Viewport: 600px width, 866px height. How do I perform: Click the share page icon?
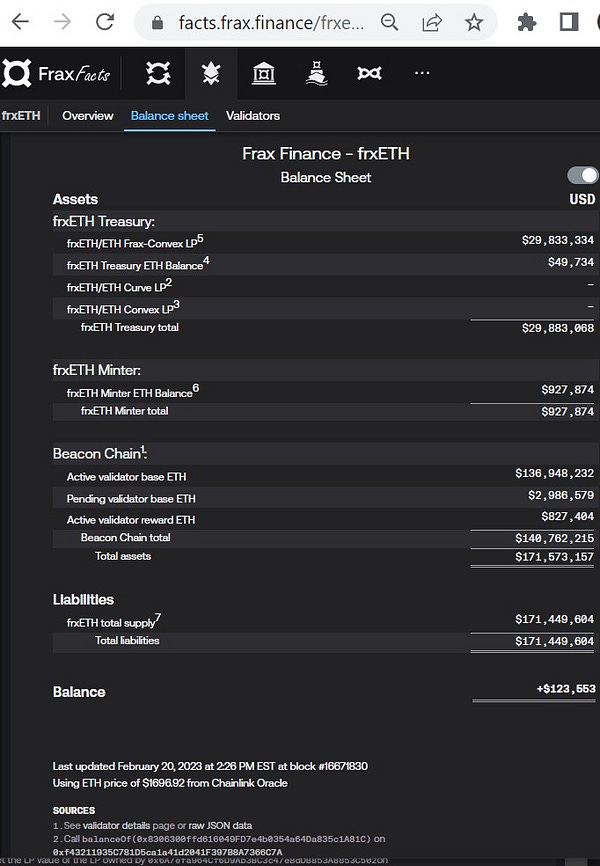[x=432, y=22]
